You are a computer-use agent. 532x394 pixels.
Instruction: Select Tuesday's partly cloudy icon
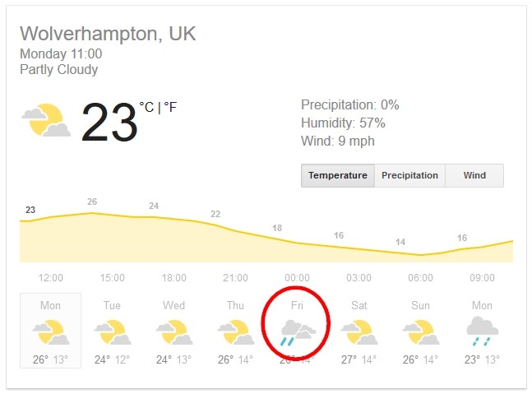point(113,332)
